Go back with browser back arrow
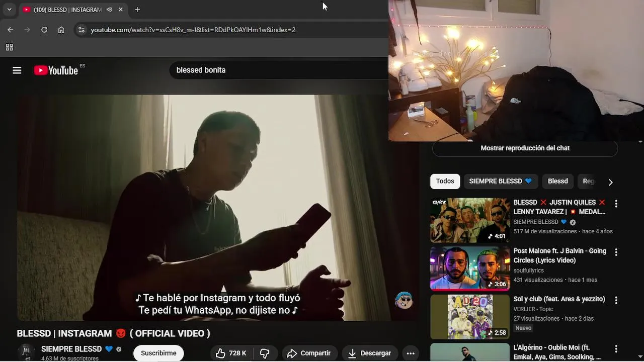Viewport: 644px width, 362px height. [11, 30]
